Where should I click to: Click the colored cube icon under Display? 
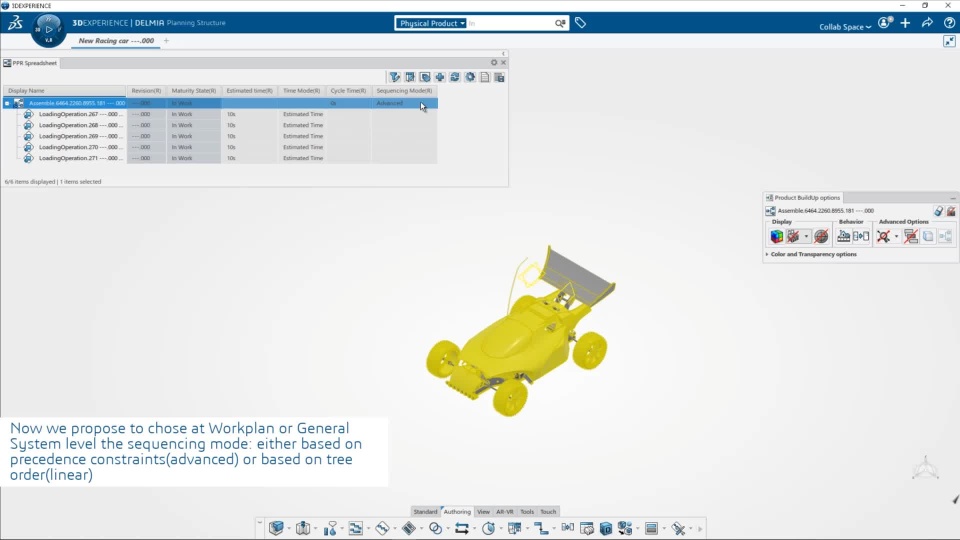pyautogui.click(x=777, y=236)
